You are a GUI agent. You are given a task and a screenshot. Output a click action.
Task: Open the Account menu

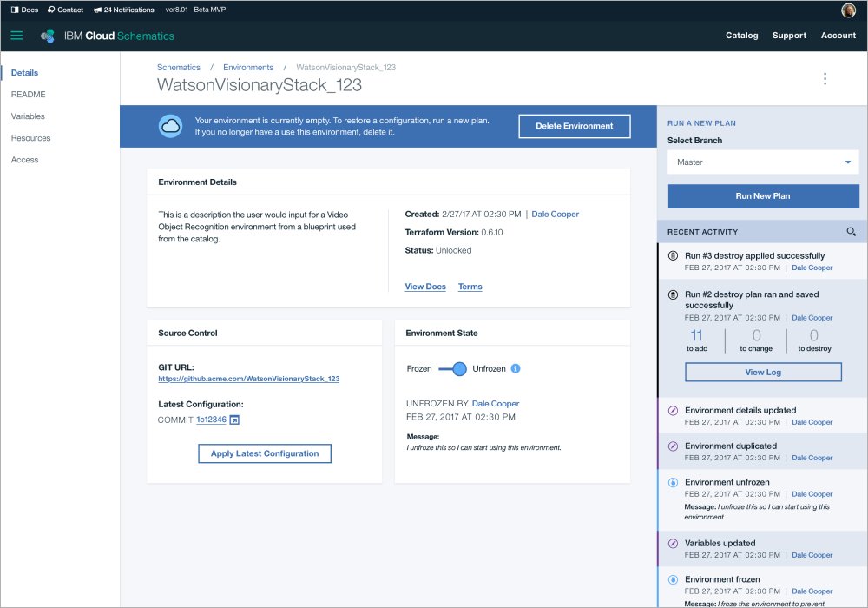838,36
